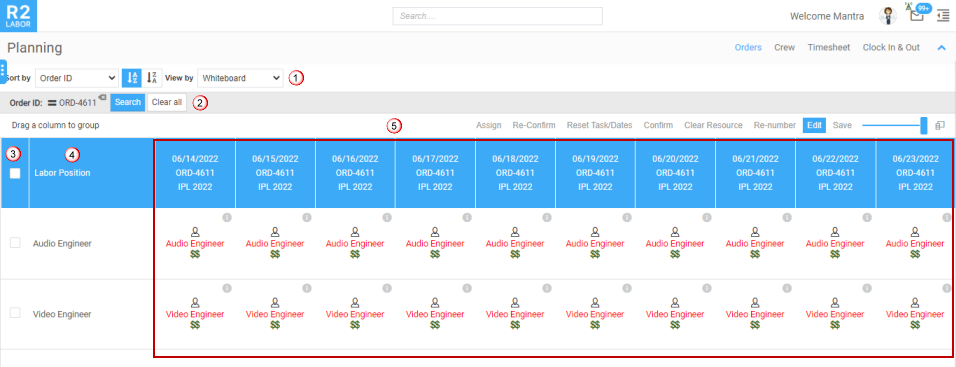Sort ascending with the A-Z icon
The image size is (956, 367).
point(132,78)
